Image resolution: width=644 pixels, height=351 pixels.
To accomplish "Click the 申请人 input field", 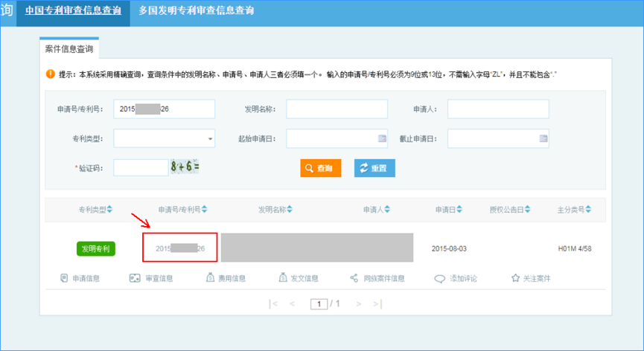I will [498, 109].
